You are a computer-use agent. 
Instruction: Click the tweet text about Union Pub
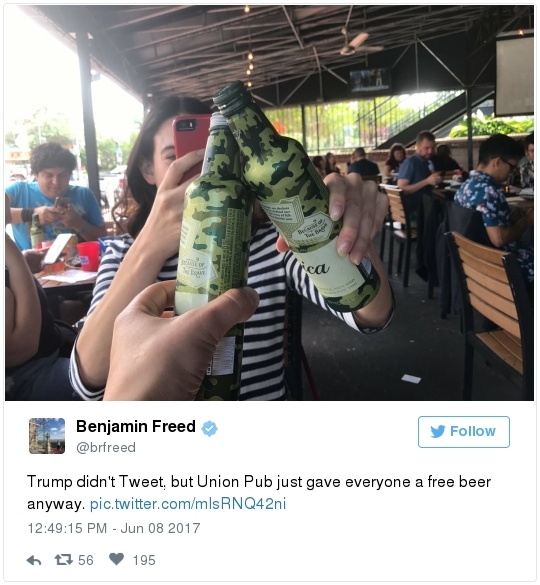coord(259,492)
